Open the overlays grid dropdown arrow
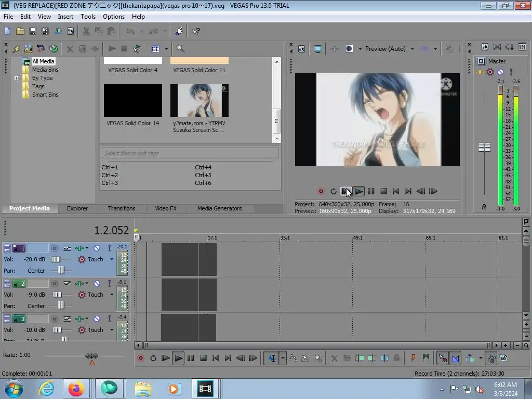This screenshot has height=399, width=532. coord(435,49)
